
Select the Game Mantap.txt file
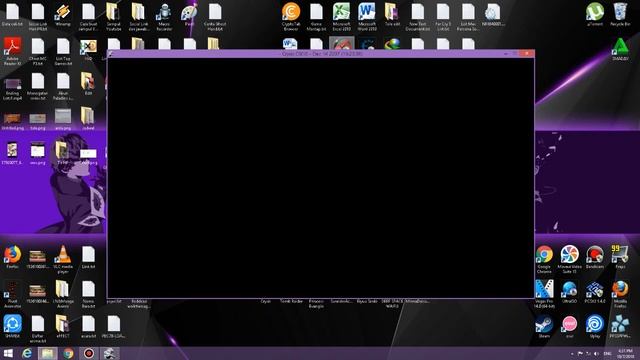(x=316, y=17)
